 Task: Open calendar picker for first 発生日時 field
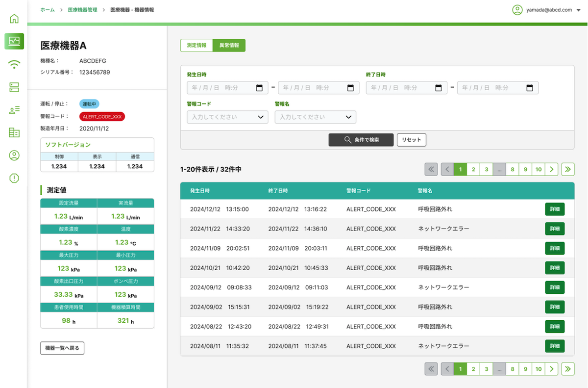pos(260,88)
